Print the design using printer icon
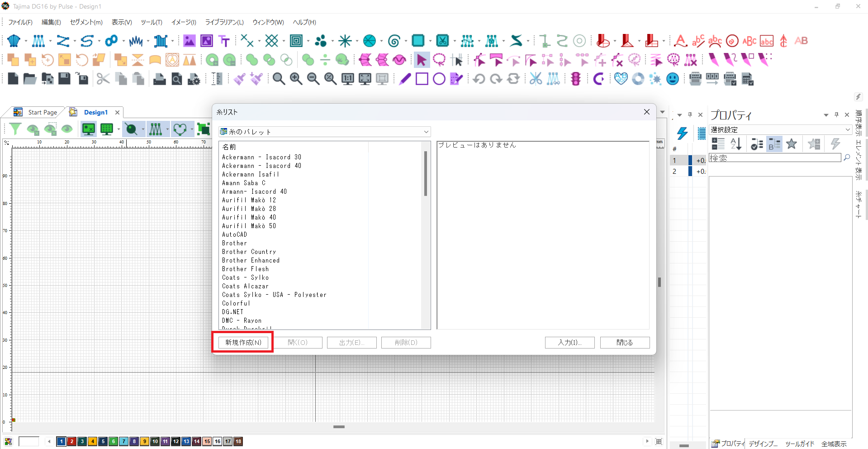 159,79
